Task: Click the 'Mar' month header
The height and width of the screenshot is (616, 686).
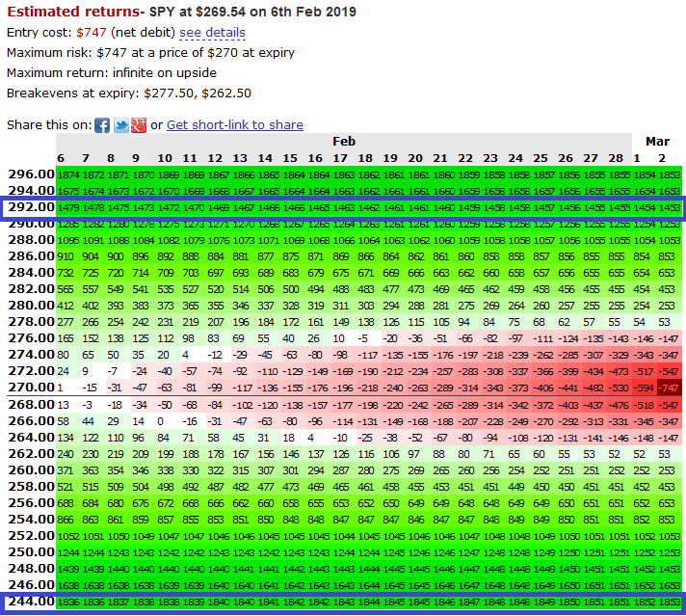Action: (x=657, y=142)
